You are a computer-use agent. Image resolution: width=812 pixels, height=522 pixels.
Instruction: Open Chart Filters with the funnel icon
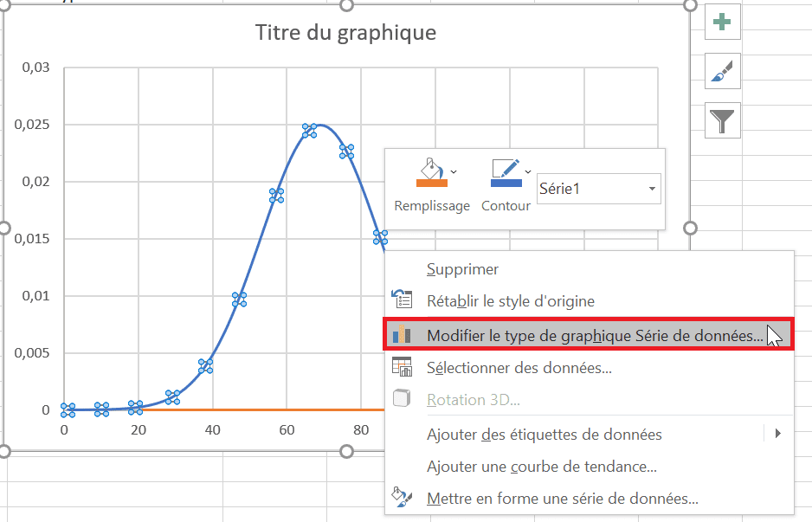point(722,120)
